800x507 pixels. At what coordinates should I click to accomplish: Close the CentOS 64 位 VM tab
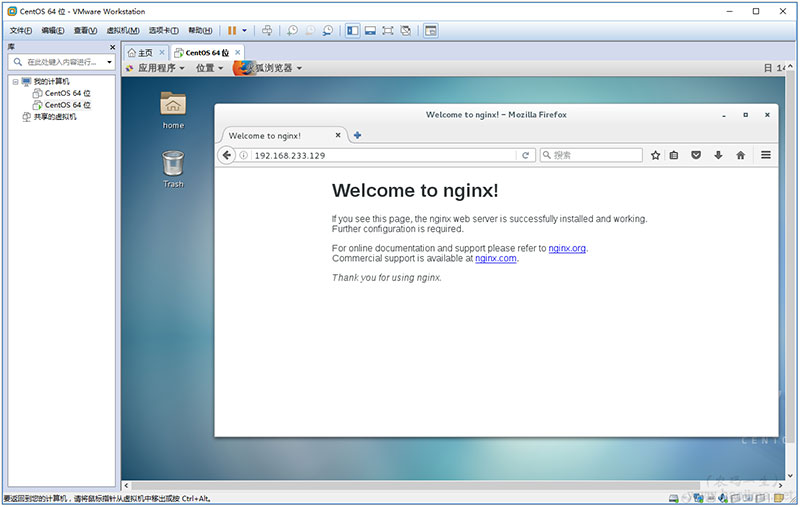coord(237,53)
